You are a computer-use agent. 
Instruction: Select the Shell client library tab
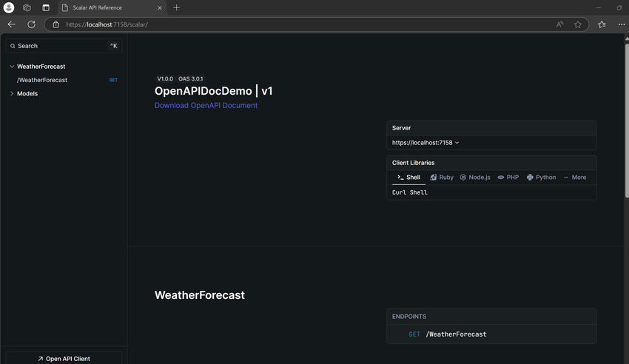(x=408, y=177)
